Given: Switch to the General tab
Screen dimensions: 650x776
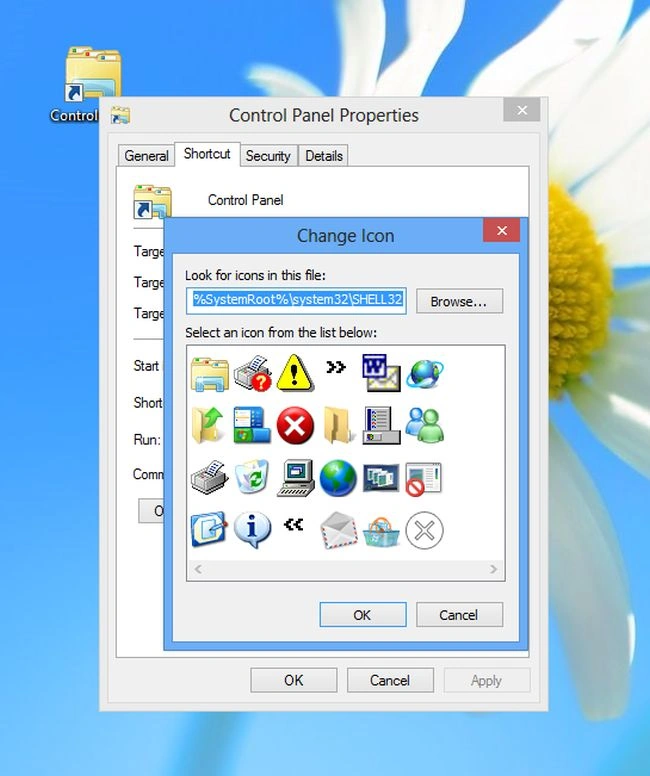Looking at the screenshot, I should tap(146, 156).
